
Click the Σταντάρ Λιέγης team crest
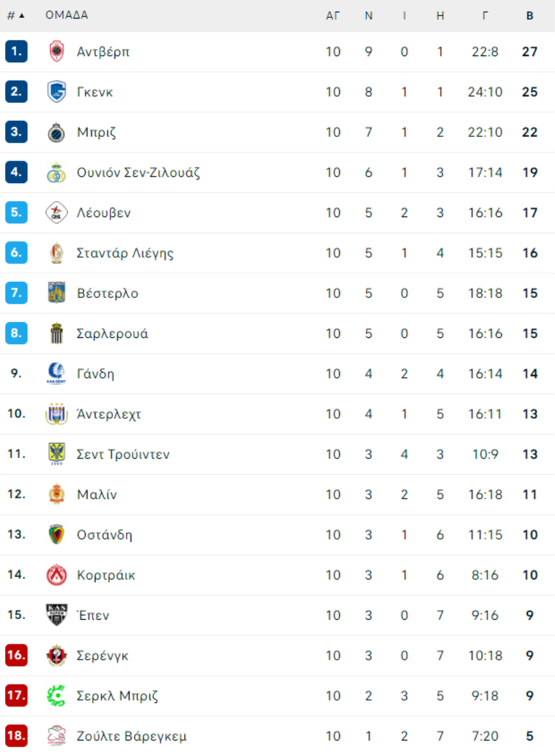click(x=57, y=253)
